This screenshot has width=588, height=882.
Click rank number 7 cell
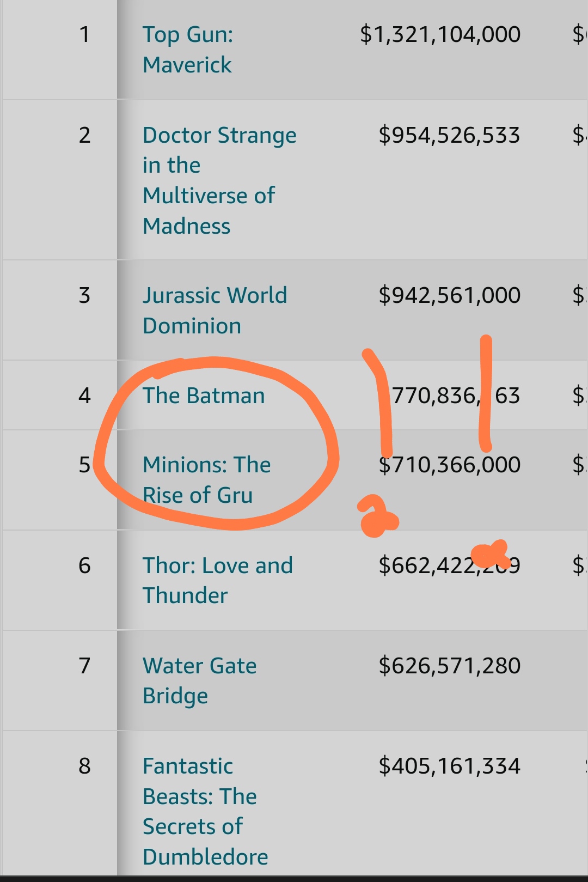pos(84,666)
